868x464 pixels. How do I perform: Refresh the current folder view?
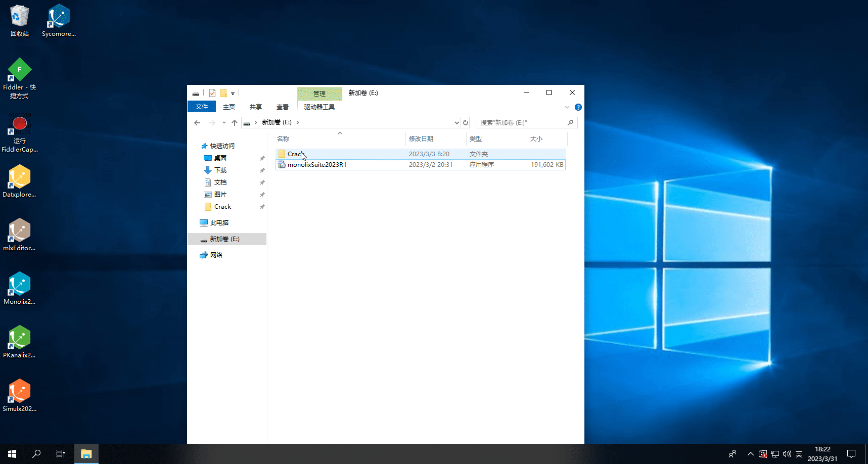[466, 123]
